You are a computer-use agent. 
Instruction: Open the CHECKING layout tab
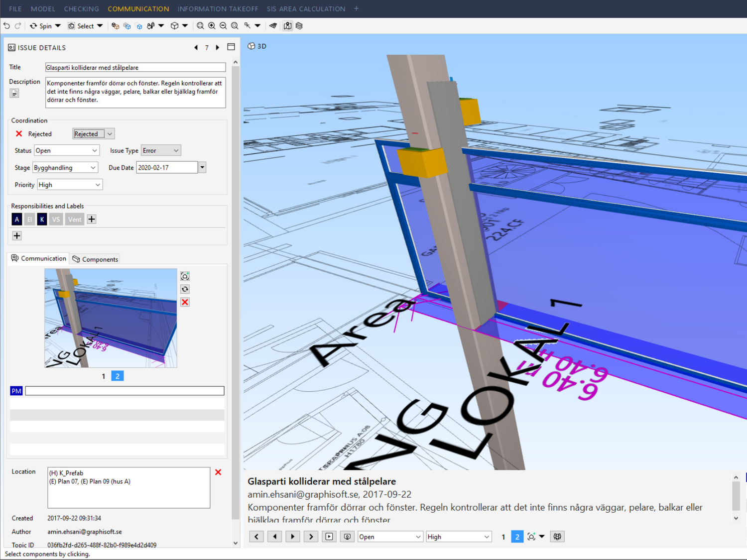click(81, 9)
